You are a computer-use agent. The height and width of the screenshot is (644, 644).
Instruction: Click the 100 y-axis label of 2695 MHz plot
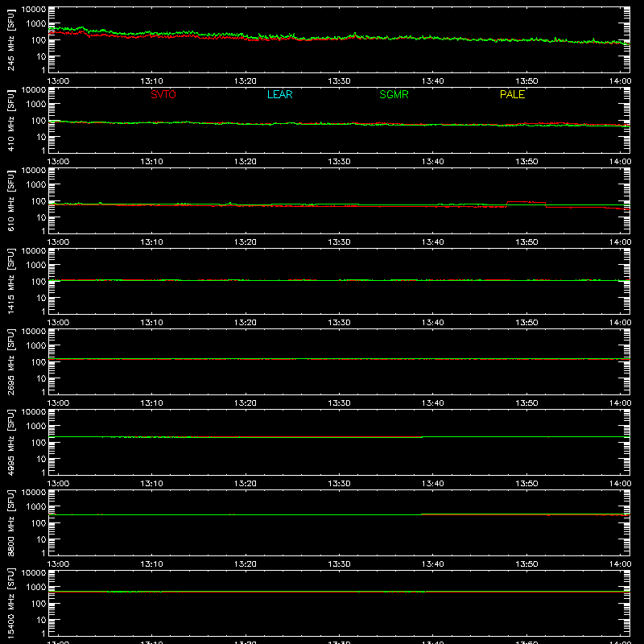click(39, 362)
